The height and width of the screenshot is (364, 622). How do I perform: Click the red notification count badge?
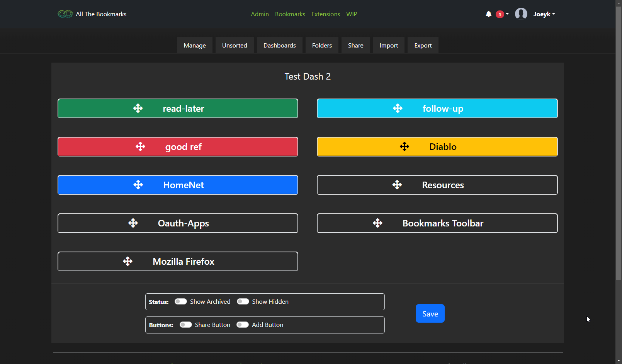[x=500, y=14]
